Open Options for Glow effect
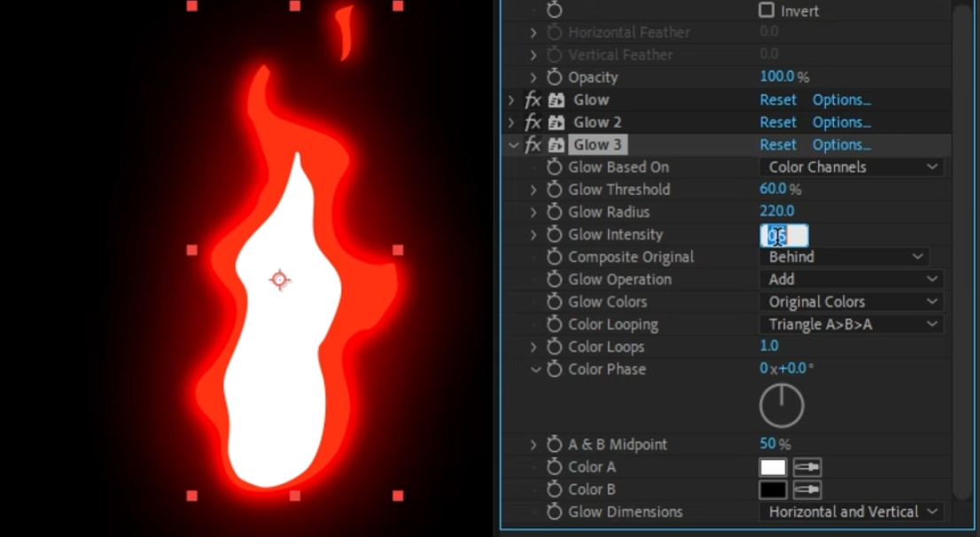Viewport: 980px width, 537px height. pyautogui.click(x=841, y=100)
